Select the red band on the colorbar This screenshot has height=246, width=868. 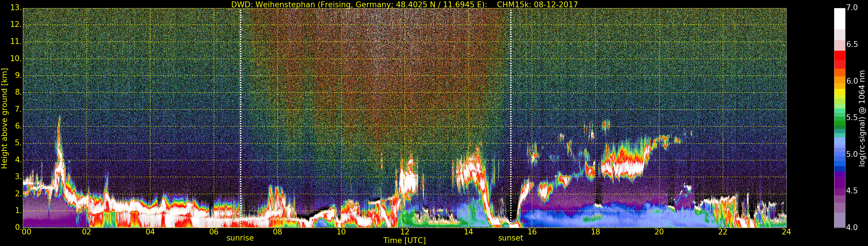tap(839, 56)
